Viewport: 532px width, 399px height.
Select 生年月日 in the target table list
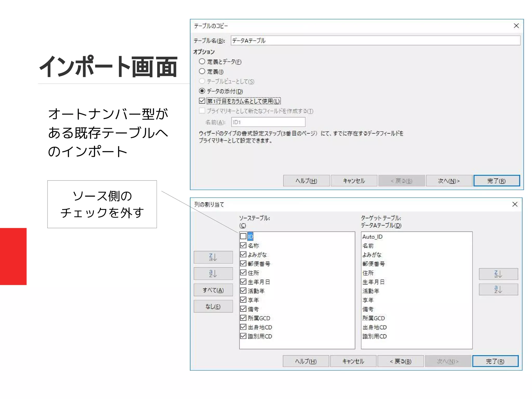374,282
